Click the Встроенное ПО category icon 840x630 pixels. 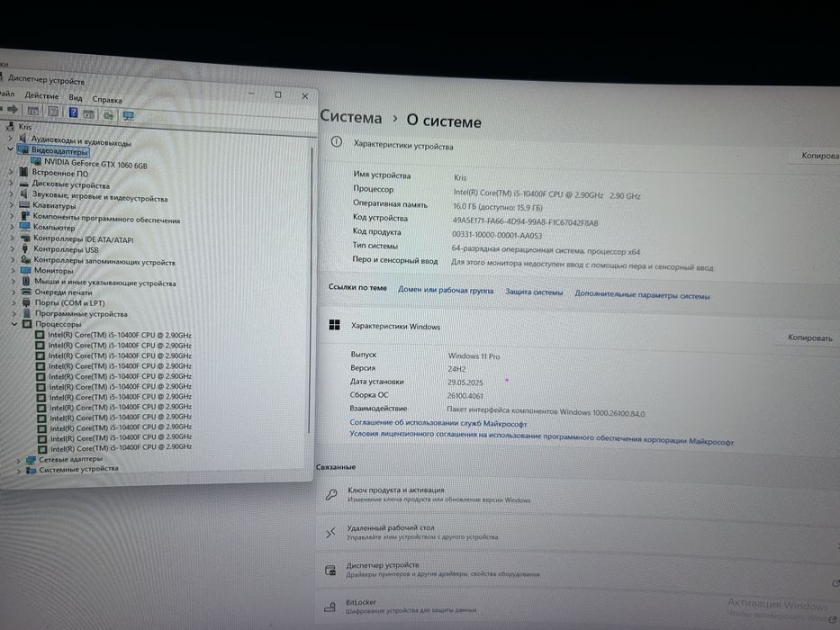[x=23, y=171]
